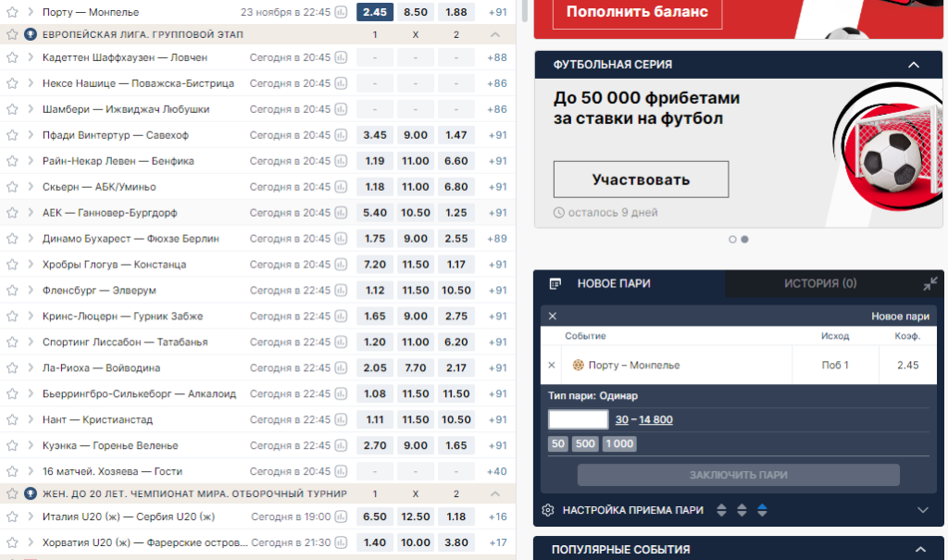Favorite the Кадеттен Шаффхаузен — Ловчен match

point(12,57)
